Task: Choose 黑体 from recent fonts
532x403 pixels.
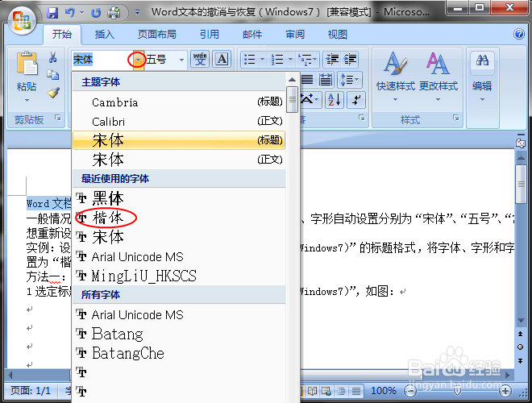Action: [x=179, y=198]
